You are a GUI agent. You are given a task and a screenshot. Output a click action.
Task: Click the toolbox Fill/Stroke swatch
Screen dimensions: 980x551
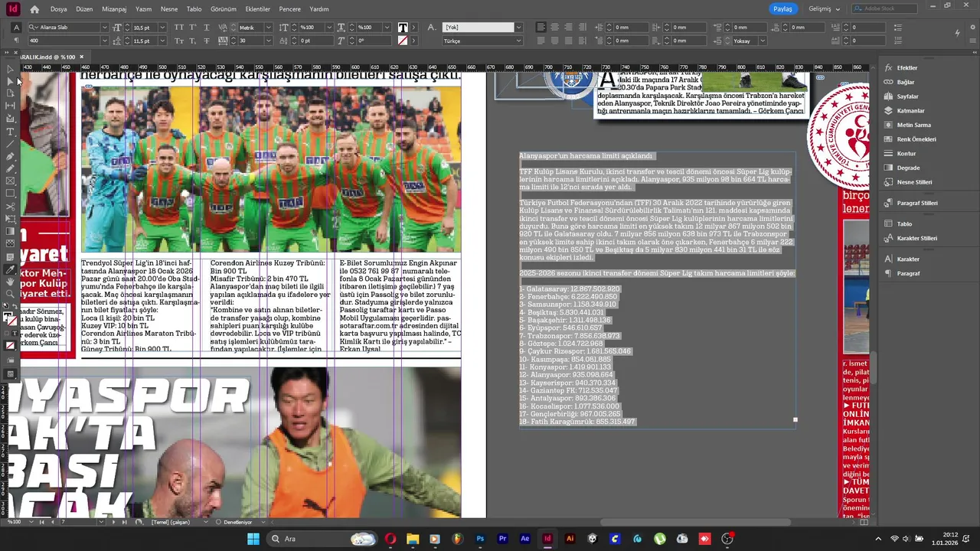[x=9, y=318]
